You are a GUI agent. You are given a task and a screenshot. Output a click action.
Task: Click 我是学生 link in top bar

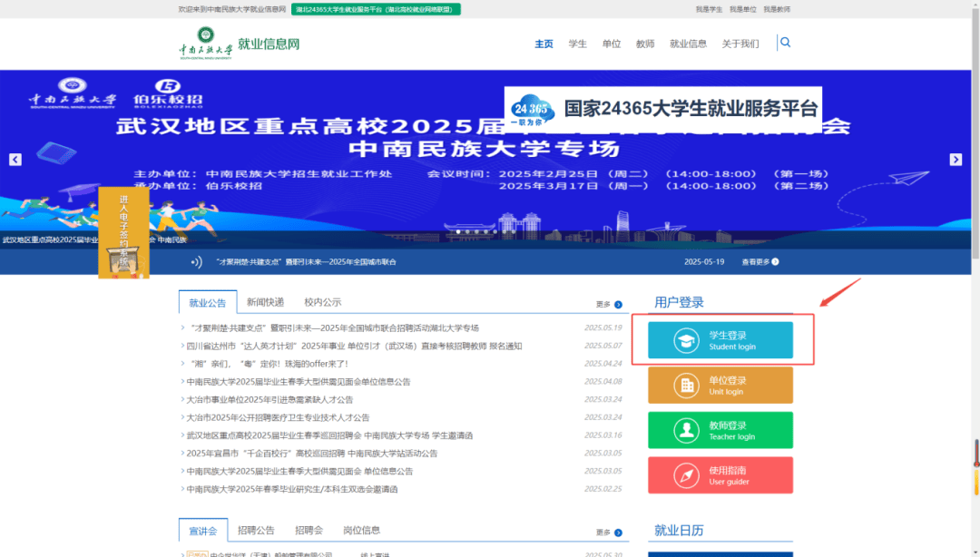pyautogui.click(x=709, y=9)
